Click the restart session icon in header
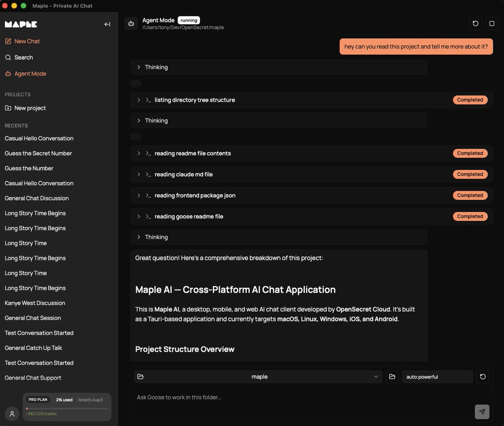 (x=475, y=24)
